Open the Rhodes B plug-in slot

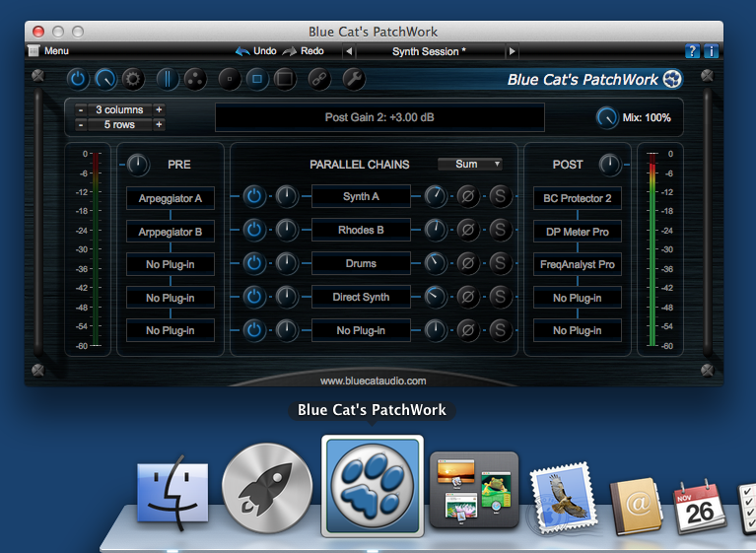coord(361,230)
